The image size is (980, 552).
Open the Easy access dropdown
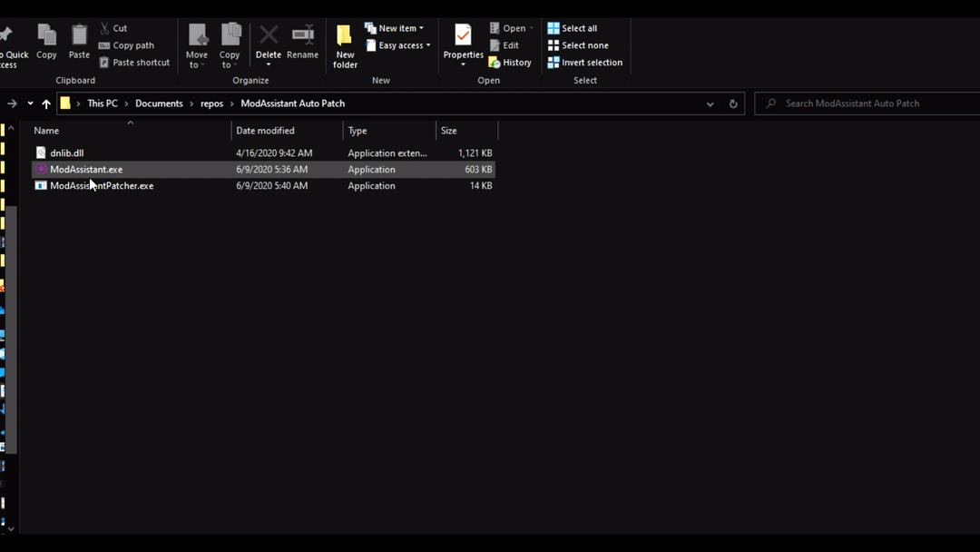pyautogui.click(x=398, y=45)
